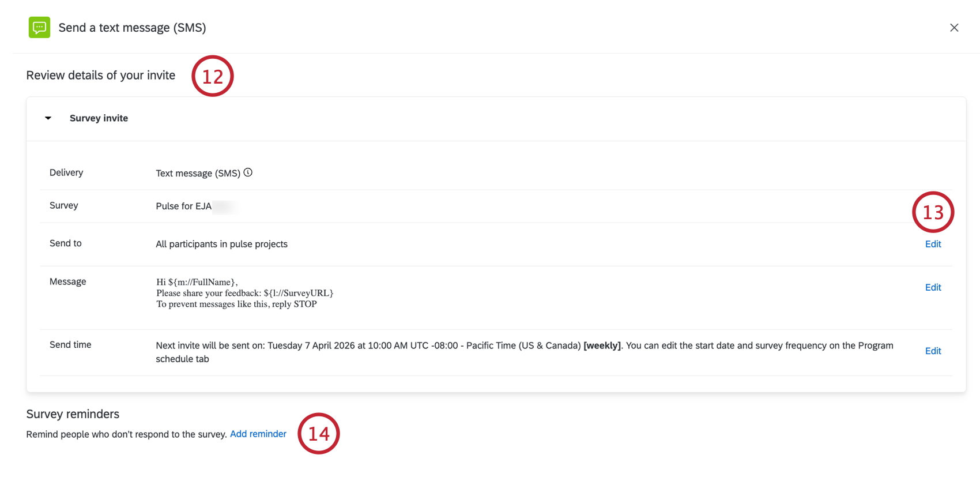Close the Send a text message dialog
The height and width of the screenshot is (496, 980).
[954, 28]
